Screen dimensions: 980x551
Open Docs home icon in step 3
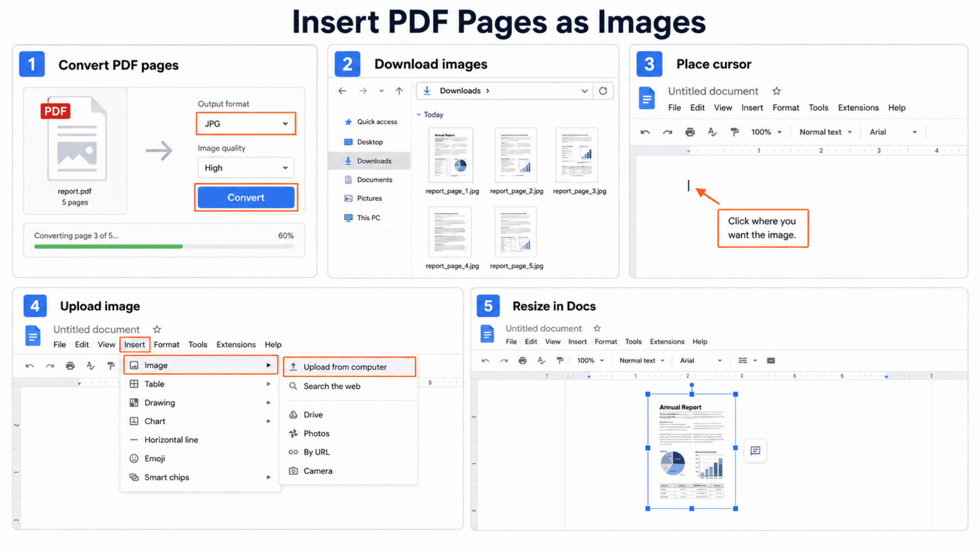pyautogui.click(x=647, y=98)
